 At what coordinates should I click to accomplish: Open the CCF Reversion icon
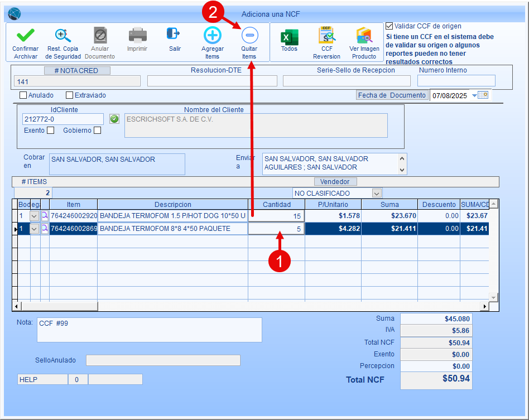point(326,35)
